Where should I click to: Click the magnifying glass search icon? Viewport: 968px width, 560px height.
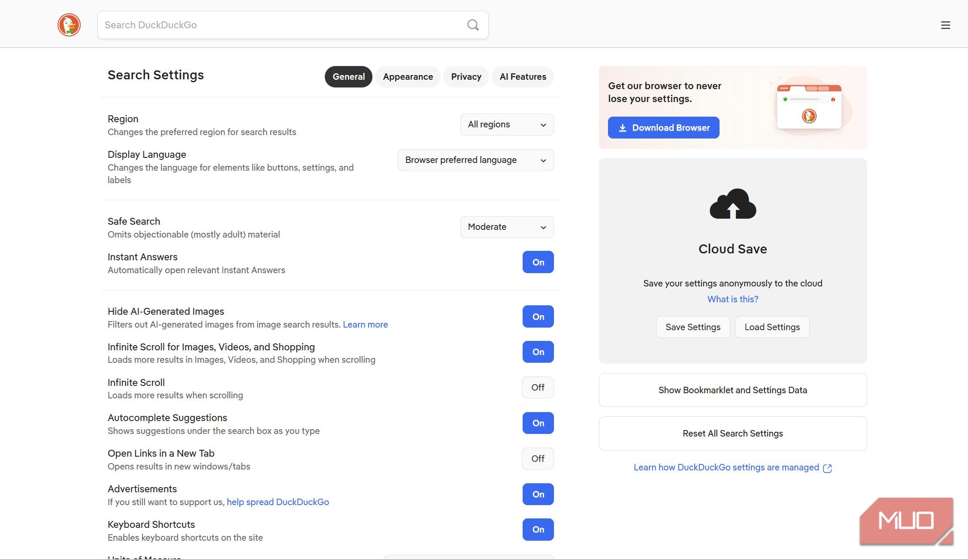[x=473, y=25]
